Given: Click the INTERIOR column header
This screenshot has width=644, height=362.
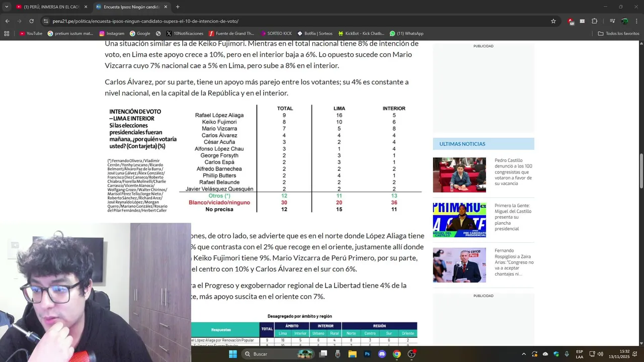Looking at the screenshot, I should (393, 109).
